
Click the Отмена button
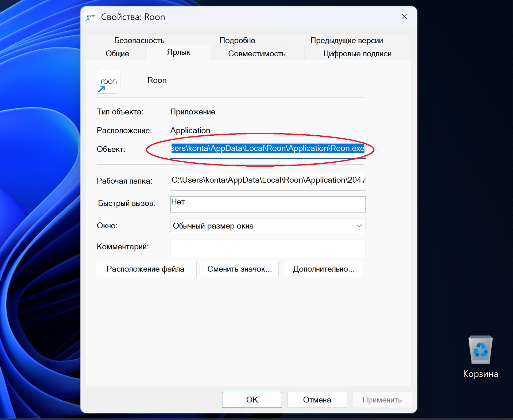(317, 400)
